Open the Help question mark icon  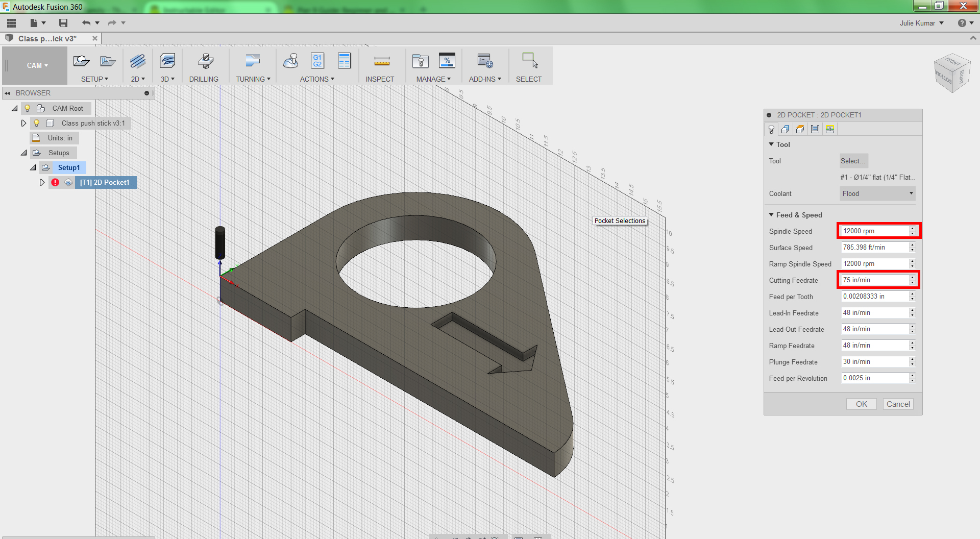click(x=962, y=23)
